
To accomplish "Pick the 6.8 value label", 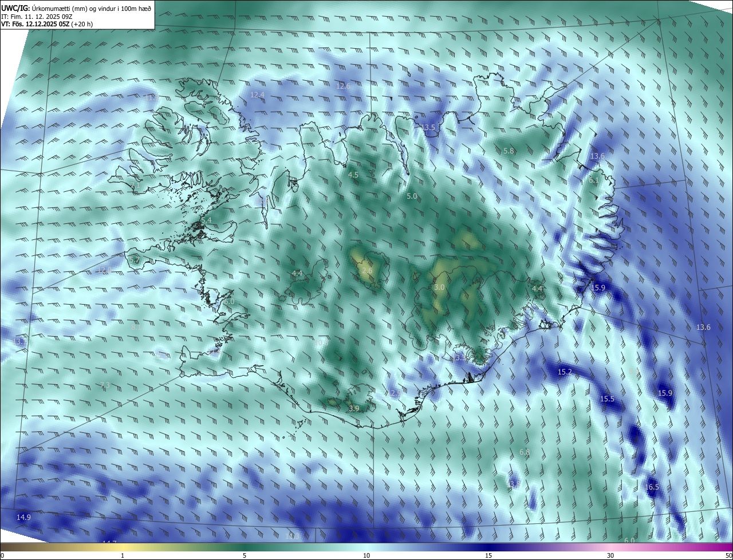I will pyautogui.click(x=525, y=452).
